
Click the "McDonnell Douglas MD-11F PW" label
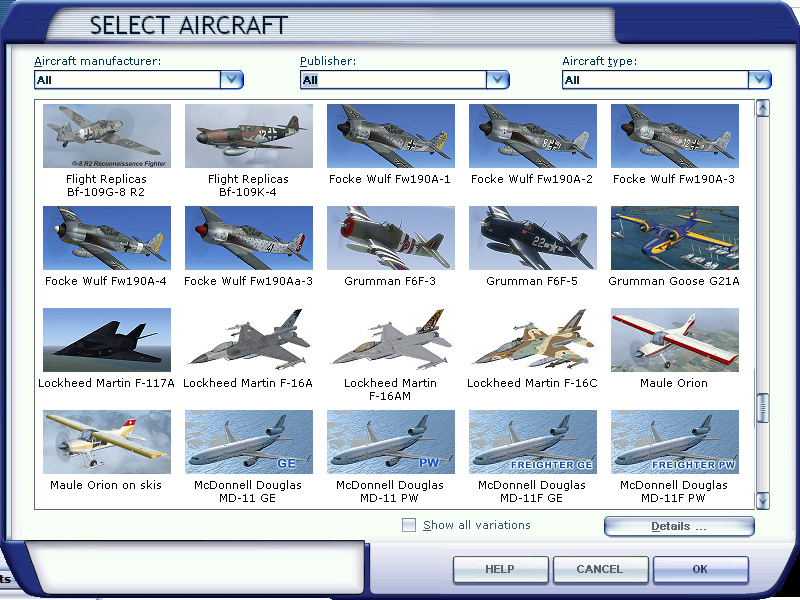(674, 492)
